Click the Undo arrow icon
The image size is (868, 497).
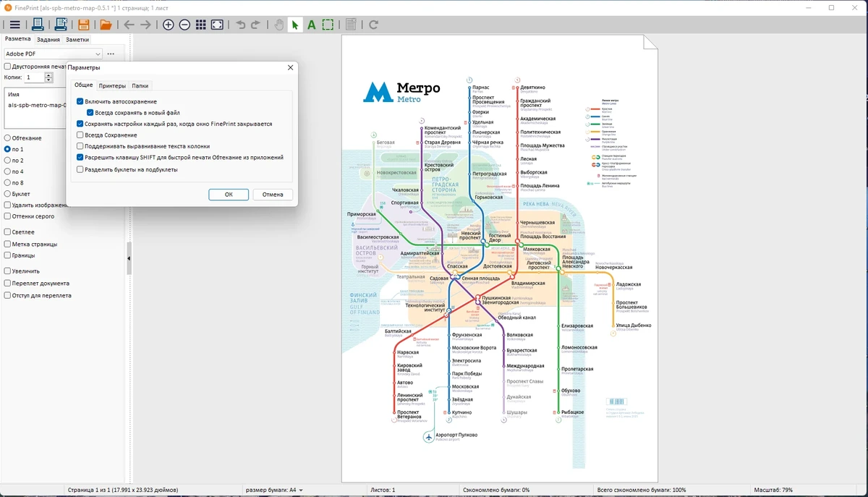pyautogui.click(x=241, y=25)
